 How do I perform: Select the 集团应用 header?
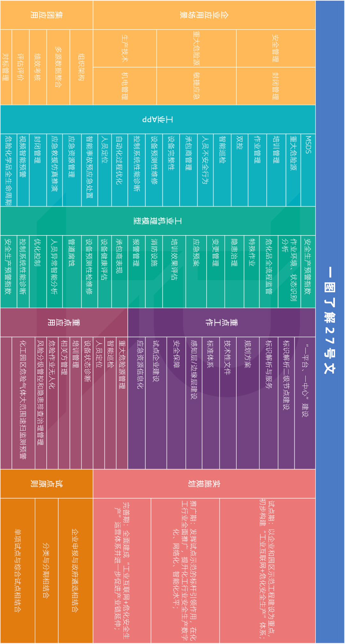pos(46,15)
